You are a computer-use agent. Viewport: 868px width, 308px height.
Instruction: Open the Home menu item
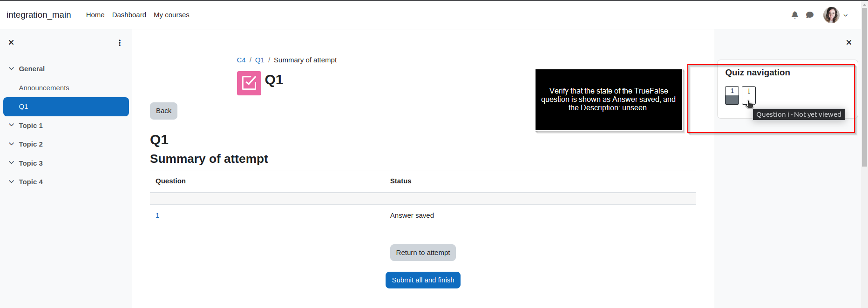tap(95, 15)
